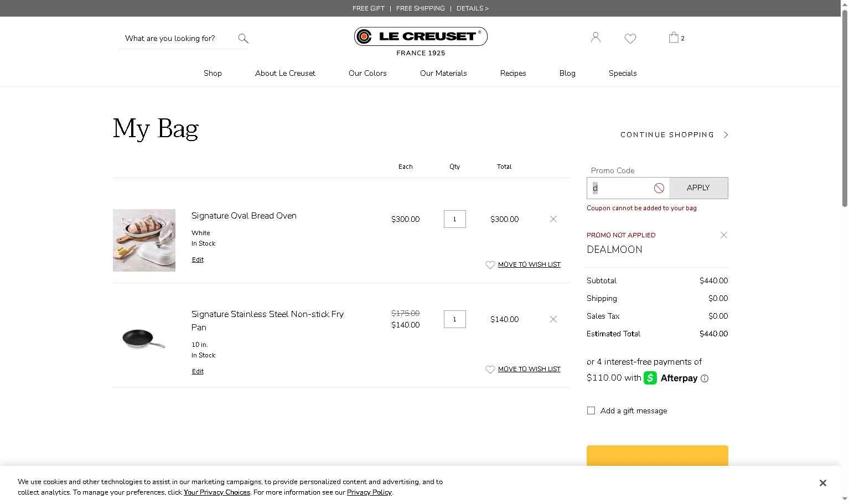Open the Signature Oval Bread Oven product link
The image size is (849, 504).
(244, 216)
